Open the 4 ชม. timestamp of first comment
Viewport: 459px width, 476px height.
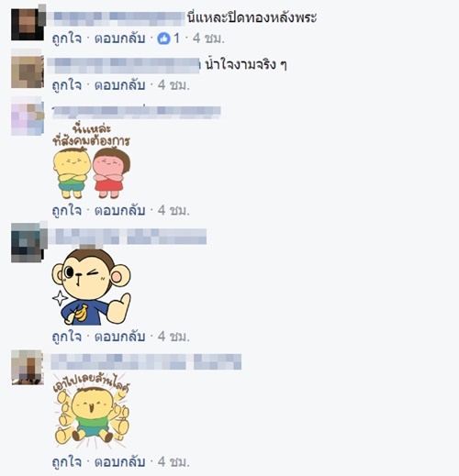pyautogui.click(x=208, y=39)
